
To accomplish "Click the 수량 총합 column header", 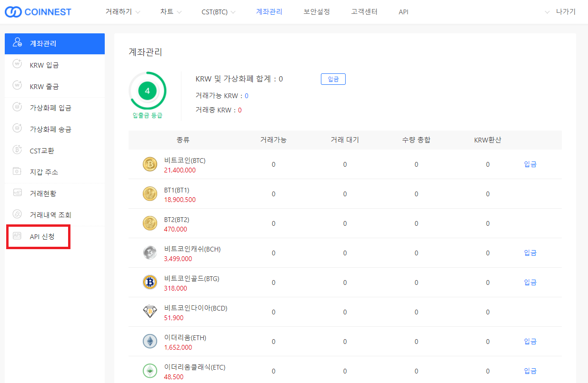I will 416,140.
